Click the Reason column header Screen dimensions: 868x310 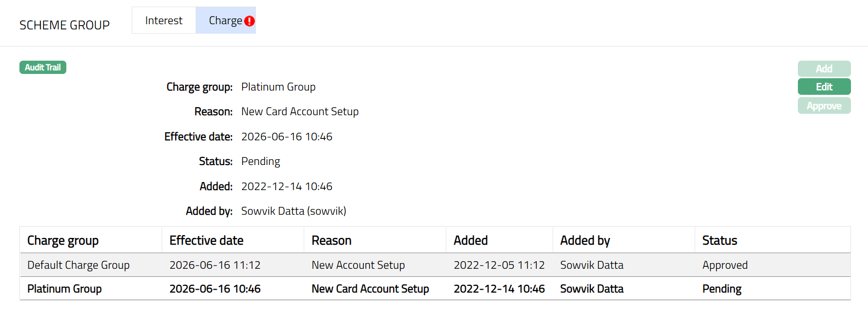coord(331,240)
